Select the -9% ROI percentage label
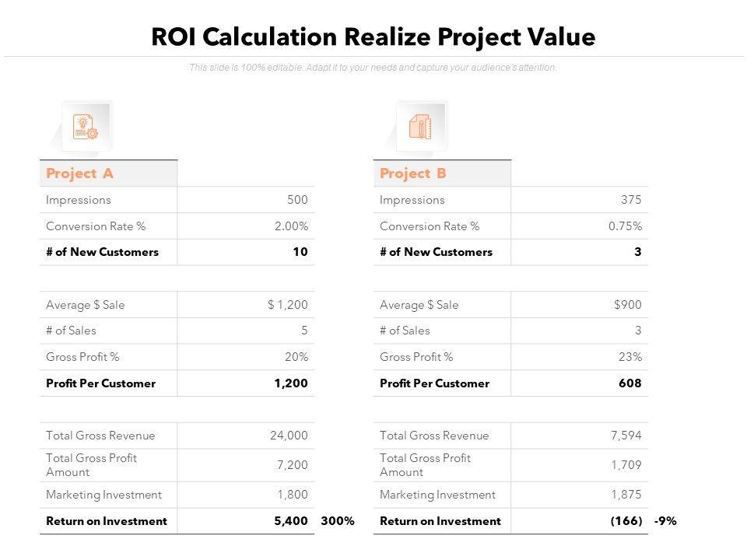Screen dimensions: 747x560 (665, 521)
